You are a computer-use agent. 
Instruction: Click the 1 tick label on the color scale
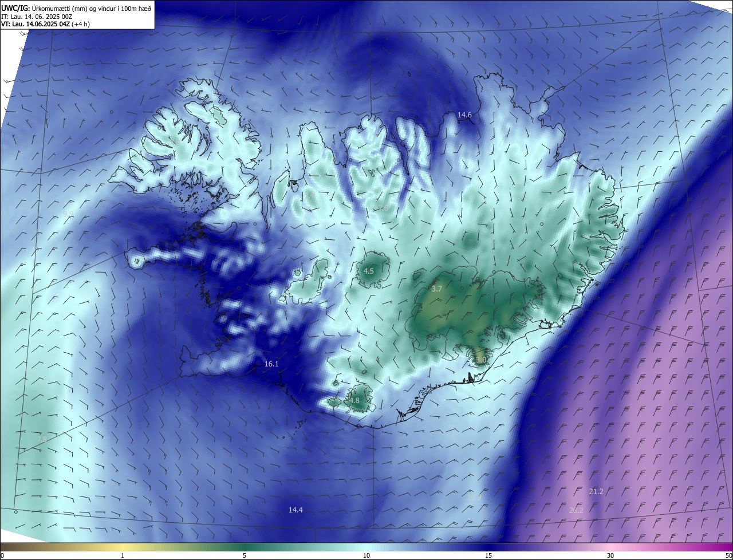tap(123, 555)
